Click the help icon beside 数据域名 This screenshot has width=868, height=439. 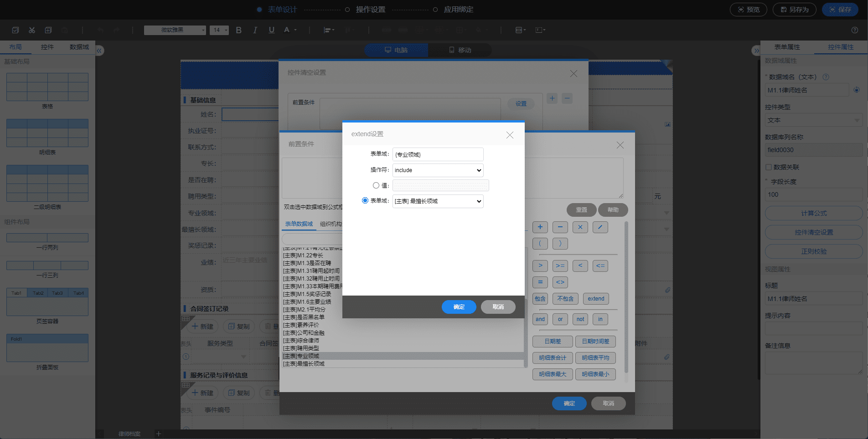(826, 77)
